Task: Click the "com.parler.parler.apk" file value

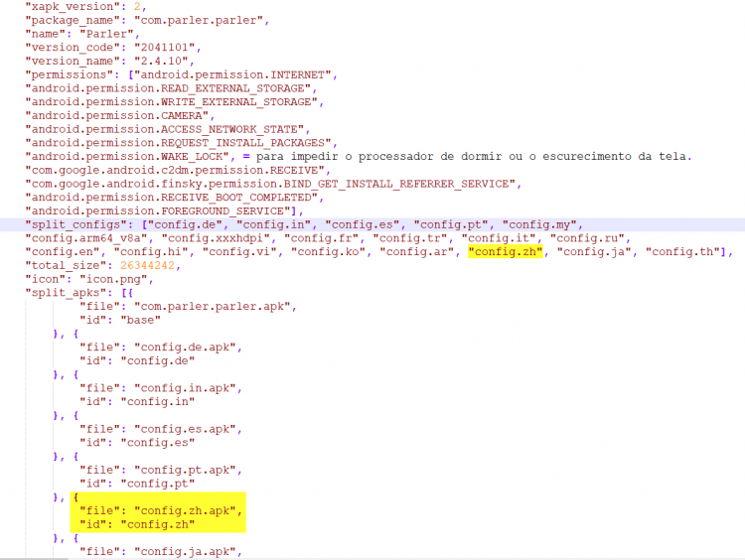Action: tap(212, 307)
